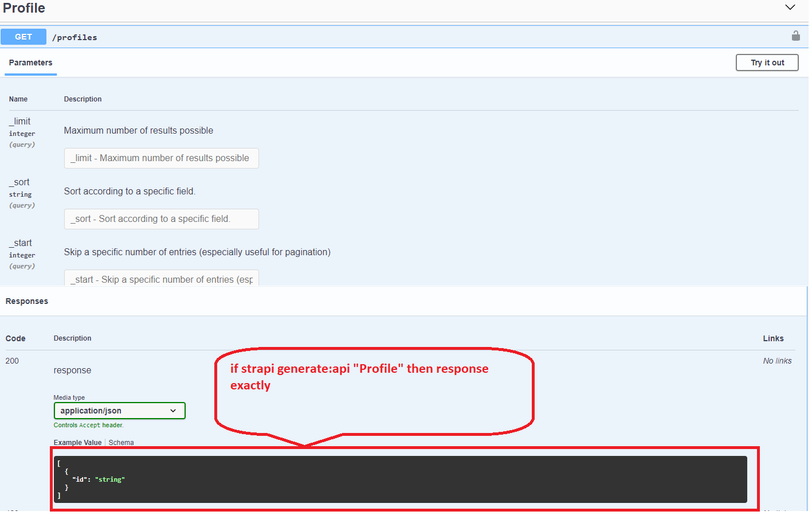
Task: Open the /profiles endpoint path
Action: click(74, 37)
